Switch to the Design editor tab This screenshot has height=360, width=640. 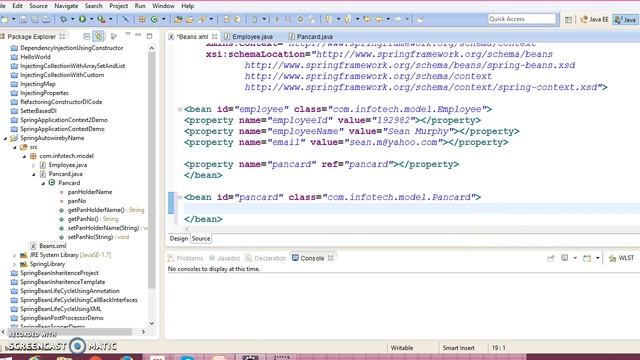(179, 238)
